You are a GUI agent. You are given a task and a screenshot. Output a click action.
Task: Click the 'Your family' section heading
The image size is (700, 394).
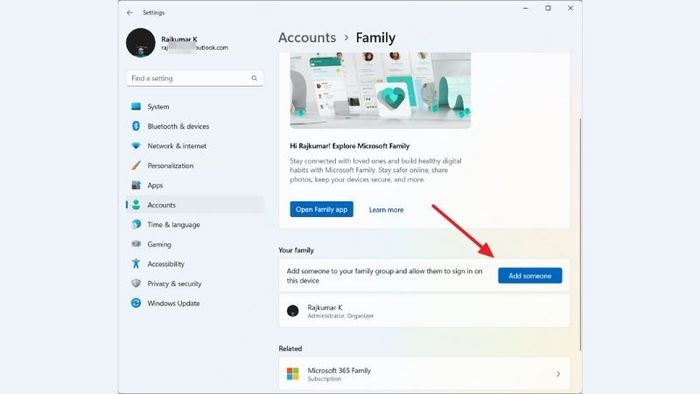coord(296,250)
